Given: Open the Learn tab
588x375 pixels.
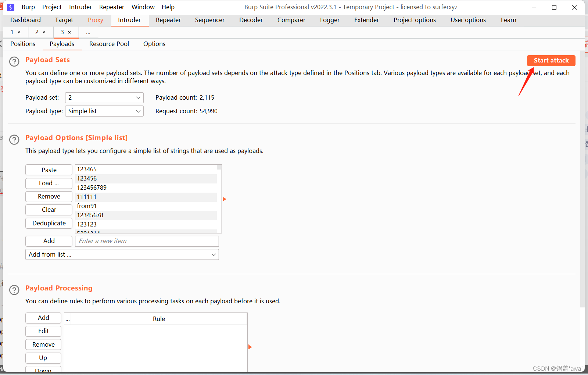Looking at the screenshot, I should 509,20.
